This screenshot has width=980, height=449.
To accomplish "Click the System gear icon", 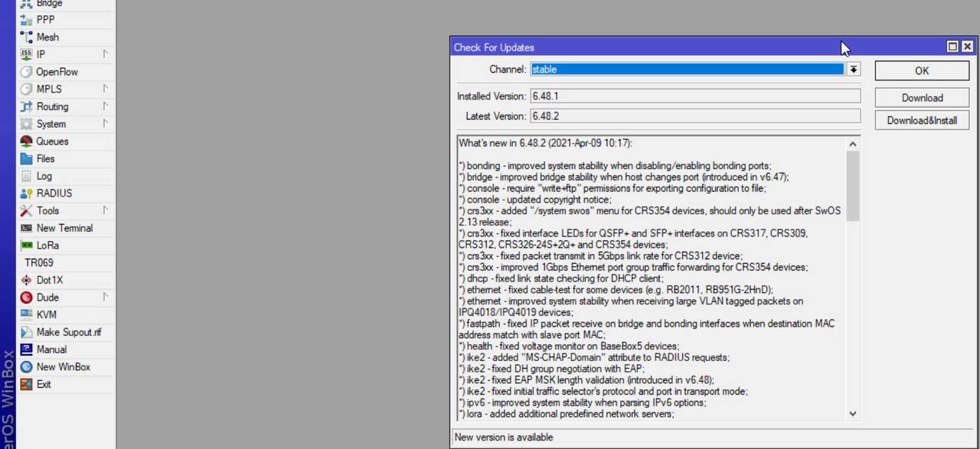I will tap(26, 124).
